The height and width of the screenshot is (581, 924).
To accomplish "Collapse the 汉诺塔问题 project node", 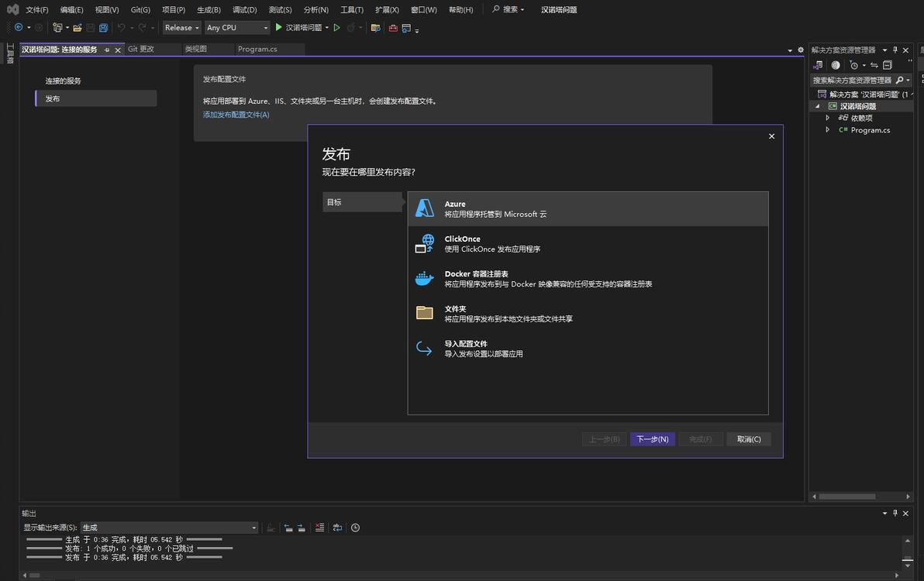I will [x=817, y=107].
